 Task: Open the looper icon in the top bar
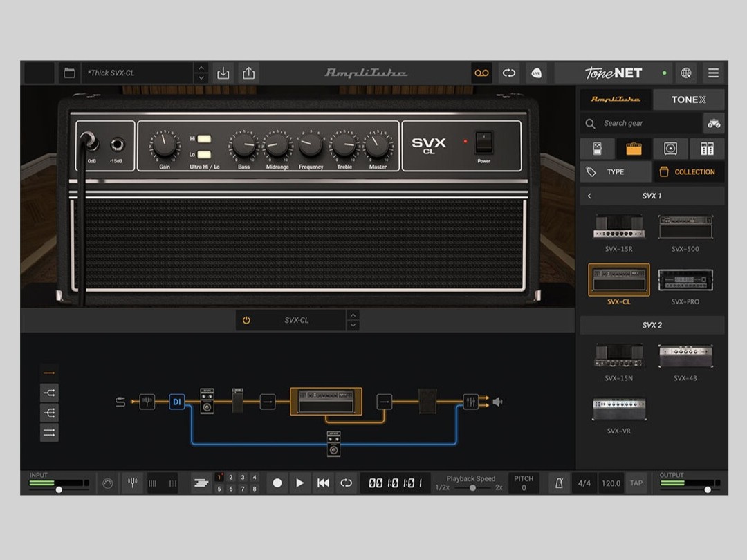pos(481,73)
